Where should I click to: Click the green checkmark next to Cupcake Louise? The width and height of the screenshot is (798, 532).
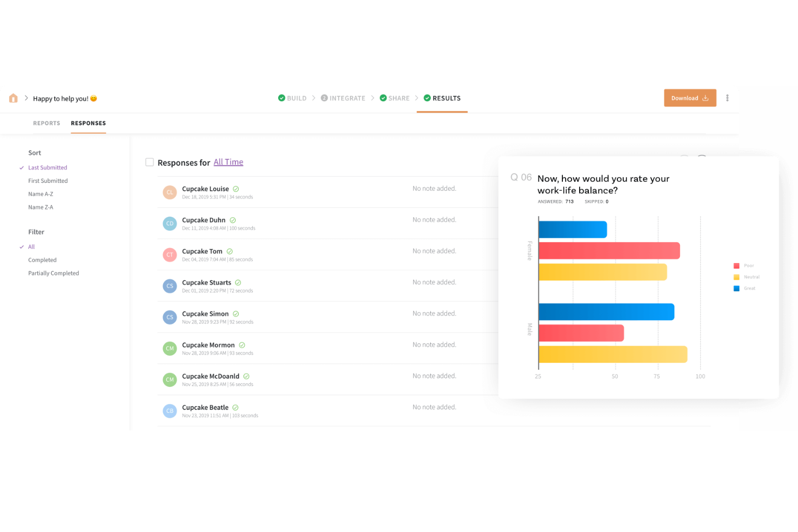click(236, 189)
